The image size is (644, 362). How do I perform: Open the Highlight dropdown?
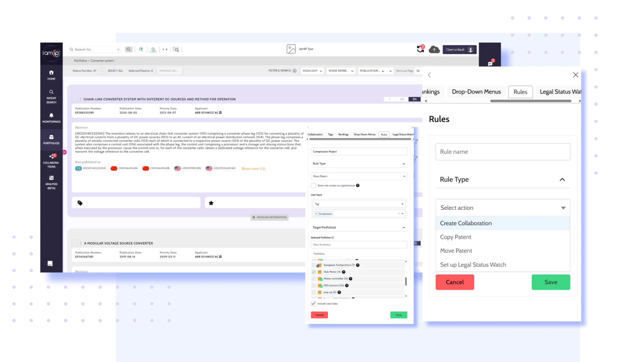(312, 71)
